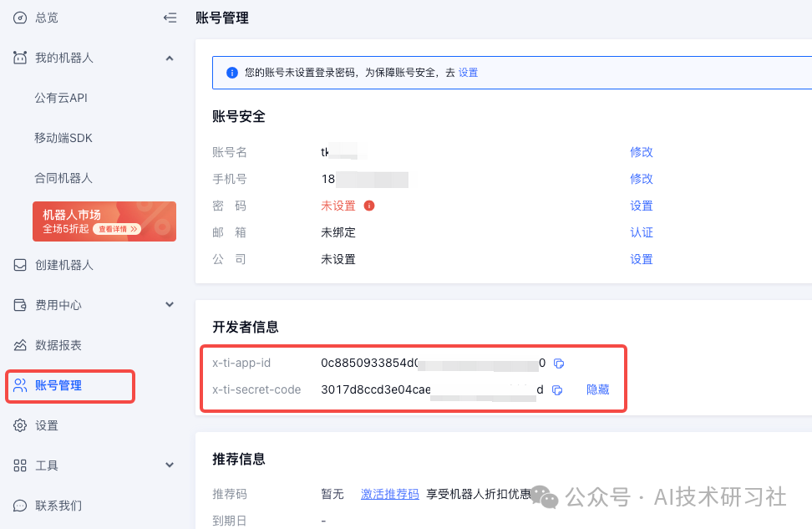Expand the 费用中心 menu

coord(170,305)
